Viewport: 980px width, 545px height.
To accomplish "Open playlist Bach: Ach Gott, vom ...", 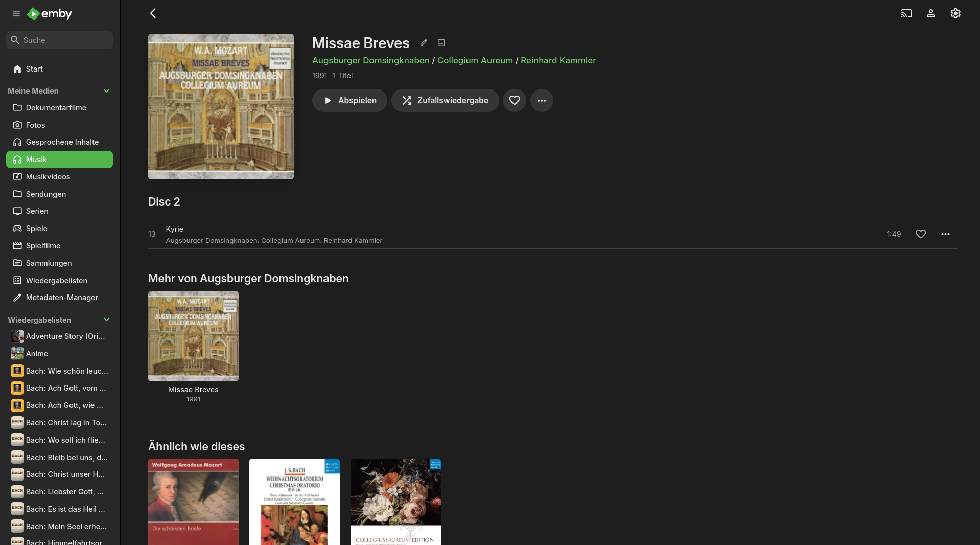I will [x=59, y=388].
